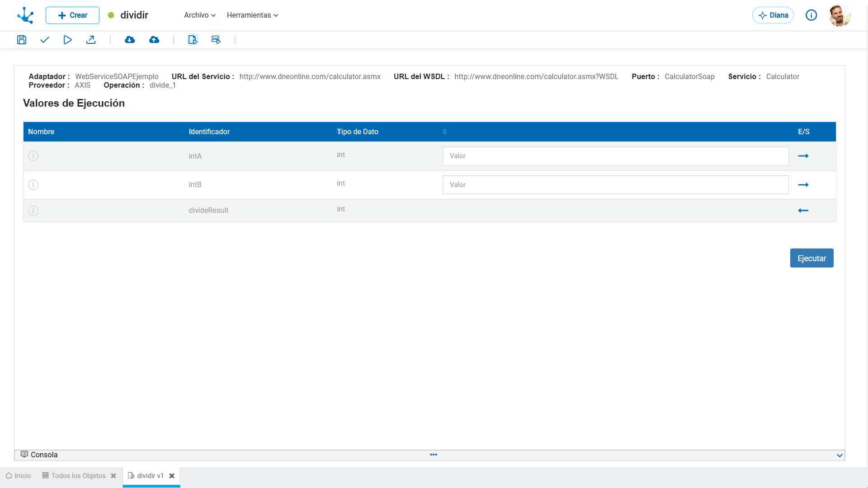868x488 pixels.
Task: Sort by Tipo de Dato column arrows
Action: point(444,132)
